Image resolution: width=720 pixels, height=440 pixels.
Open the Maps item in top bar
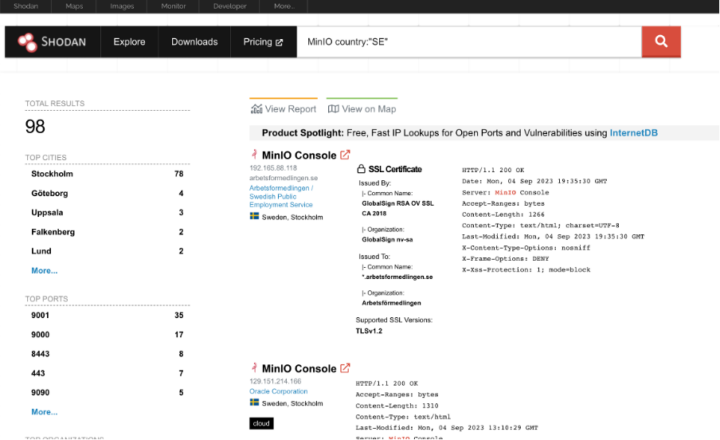click(x=74, y=6)
